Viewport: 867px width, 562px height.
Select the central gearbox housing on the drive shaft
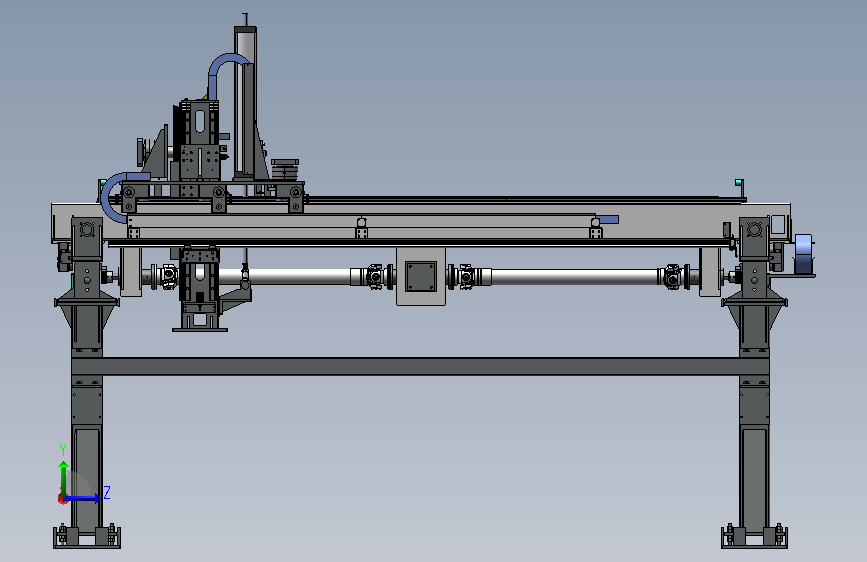[421, 277]
